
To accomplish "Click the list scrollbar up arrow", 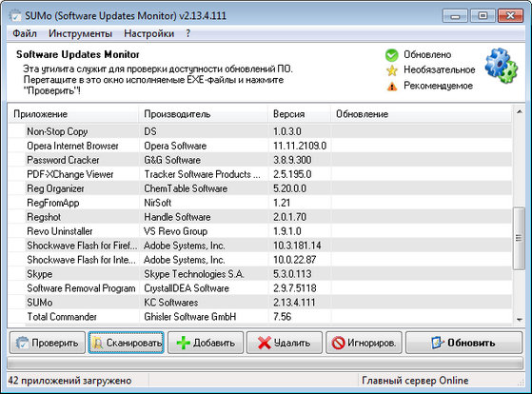I will (x=519, y=111).
